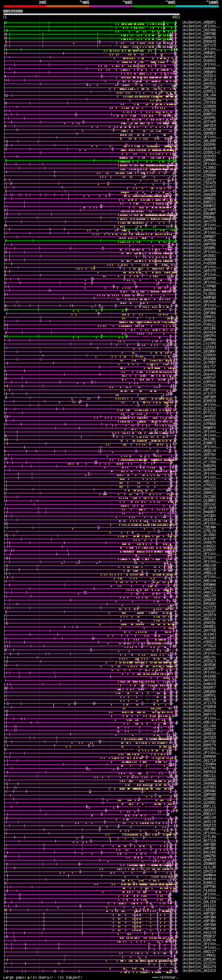This screenshot has width=222, height=980.
Task: Click the Large gaps legend text
Action: point(15,977)
